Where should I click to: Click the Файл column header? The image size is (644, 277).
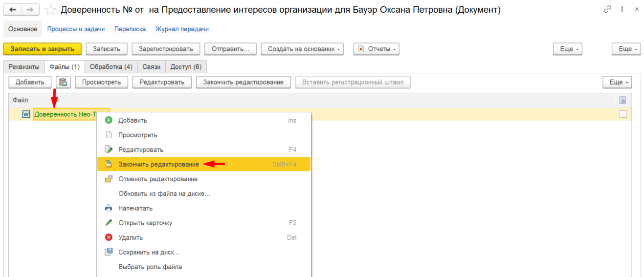tap(21, 100)
